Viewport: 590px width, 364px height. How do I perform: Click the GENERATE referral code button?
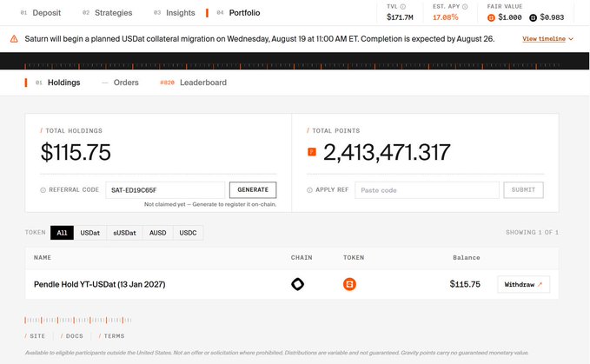(x=253, y=190)
